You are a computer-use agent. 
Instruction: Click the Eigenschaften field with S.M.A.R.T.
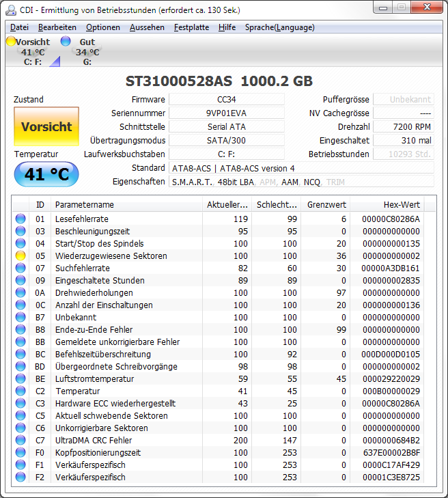coord(301,182)
